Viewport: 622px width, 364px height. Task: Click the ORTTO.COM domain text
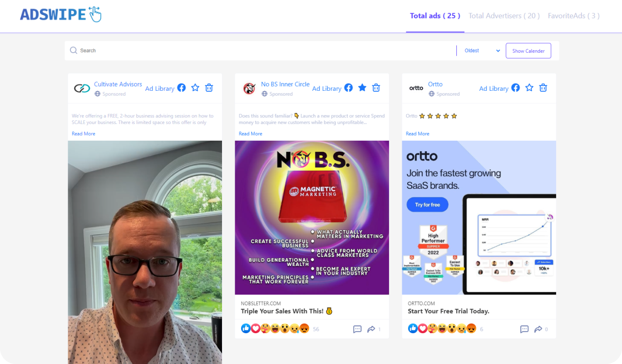(x=421, y=303)
